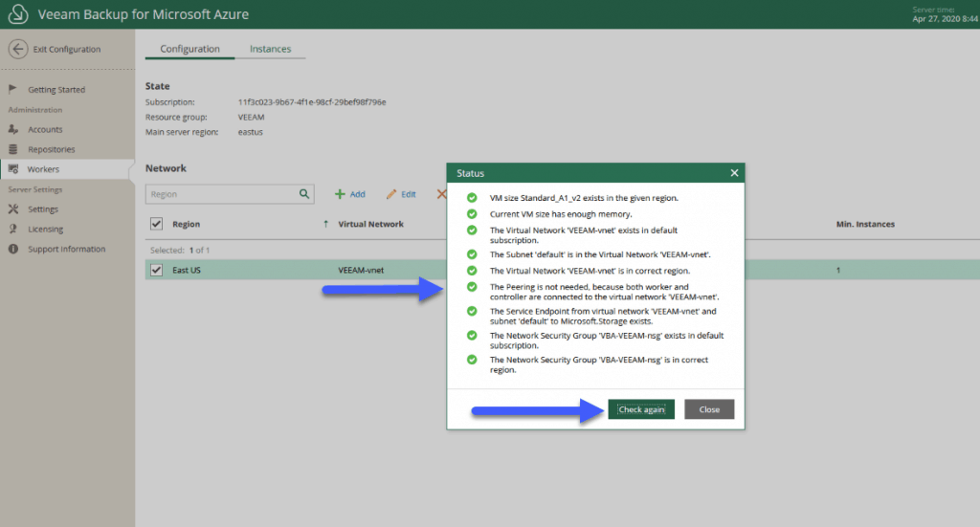Open Support Information page
Image resolution: width=980 pixels, height=527 pixels.
66,249
